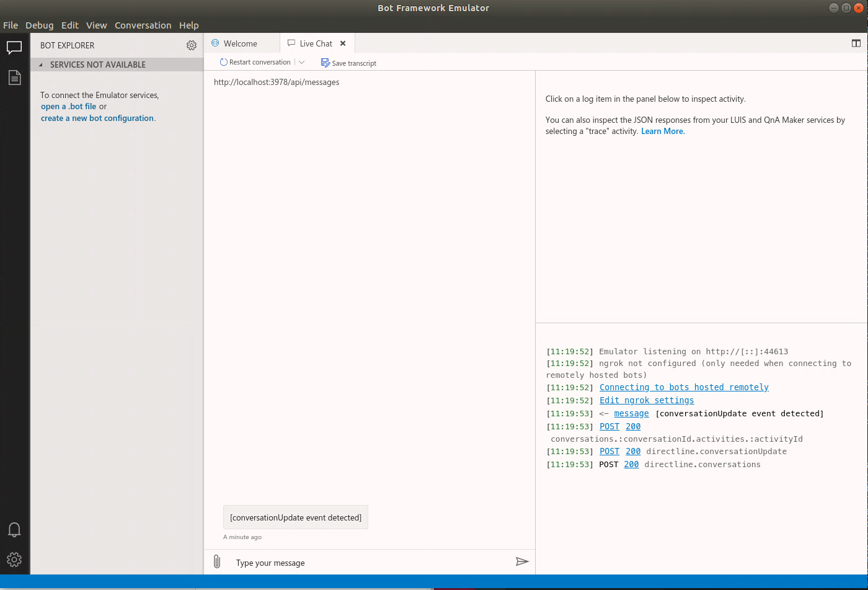Click the 'Type your message' input field
The image size is (868, 590).
point(372,563)
